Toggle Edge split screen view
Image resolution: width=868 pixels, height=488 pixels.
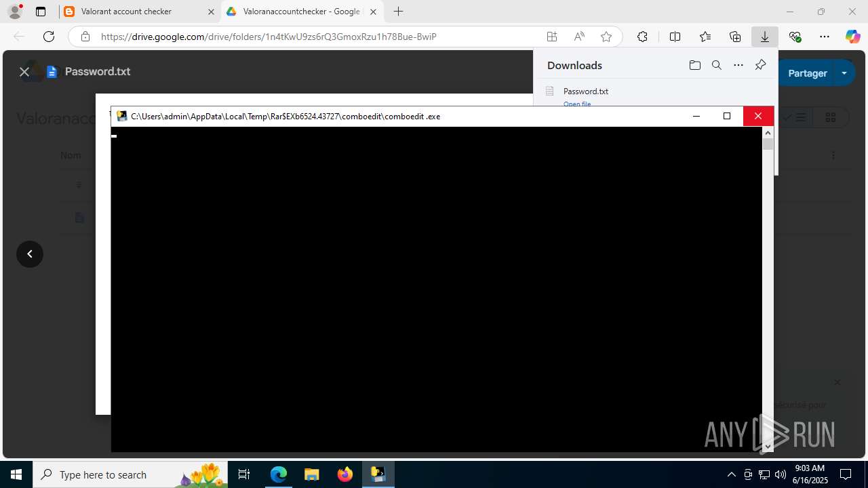pos(675,37)
